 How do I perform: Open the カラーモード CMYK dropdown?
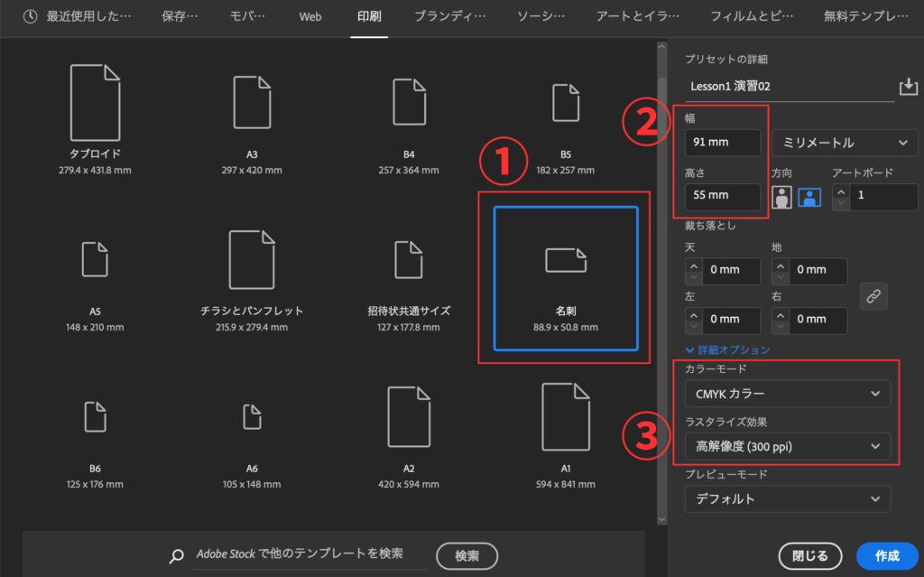[781, 394]
